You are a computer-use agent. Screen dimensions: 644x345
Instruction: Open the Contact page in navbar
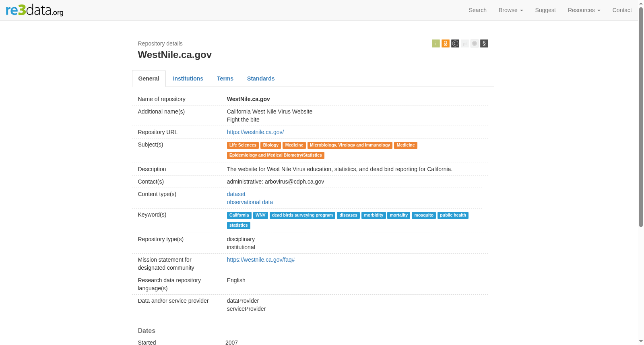click(x=622, y=10)
